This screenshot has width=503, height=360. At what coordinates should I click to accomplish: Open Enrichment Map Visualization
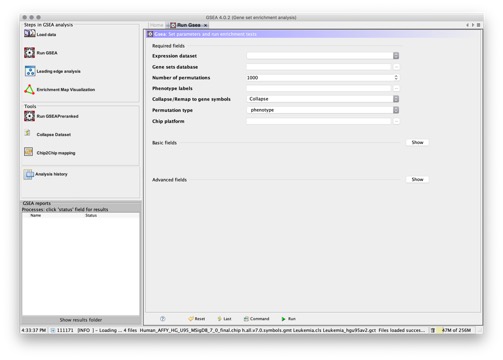click(59, 89)
